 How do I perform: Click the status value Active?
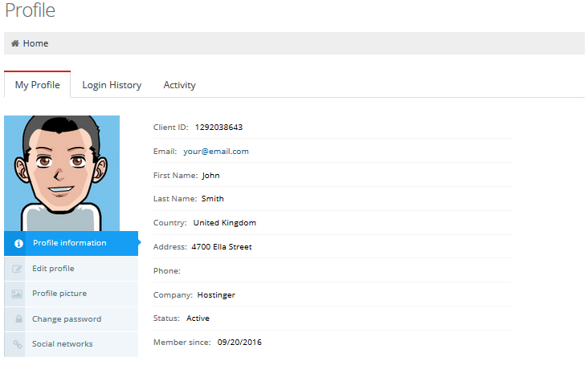point(198,318)
